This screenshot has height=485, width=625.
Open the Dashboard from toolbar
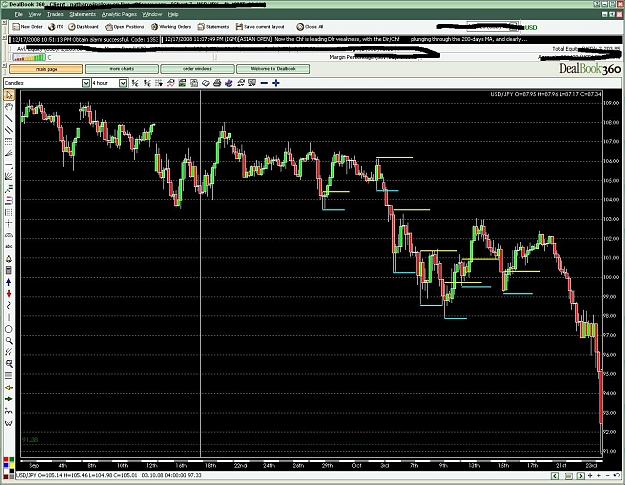[x=83, y=27]
